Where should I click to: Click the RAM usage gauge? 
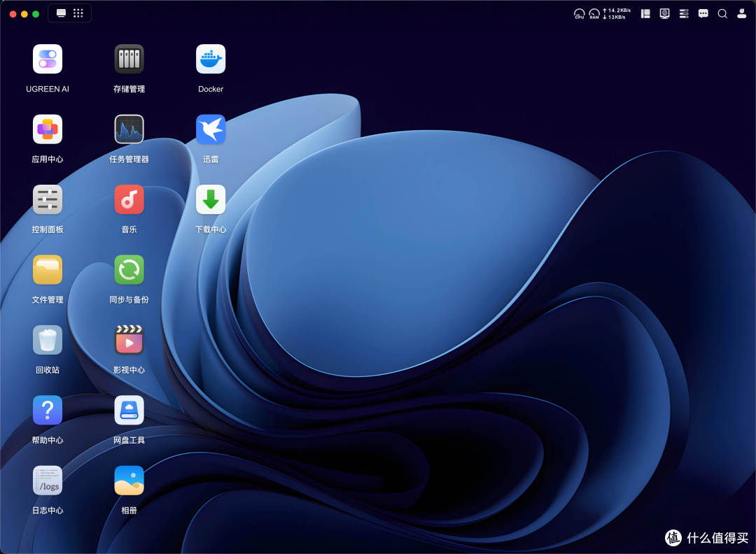click(594, 14)
